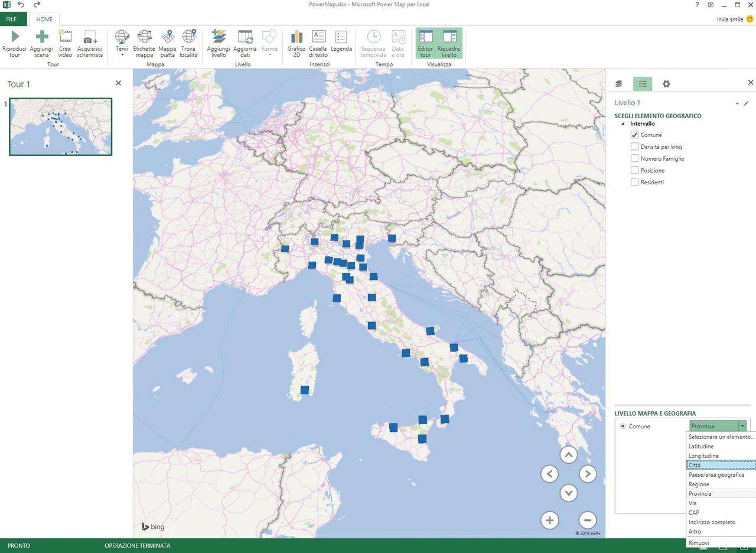Select the Comune radio button
This screenshot has width=756, height=553.
pos(623,426)
